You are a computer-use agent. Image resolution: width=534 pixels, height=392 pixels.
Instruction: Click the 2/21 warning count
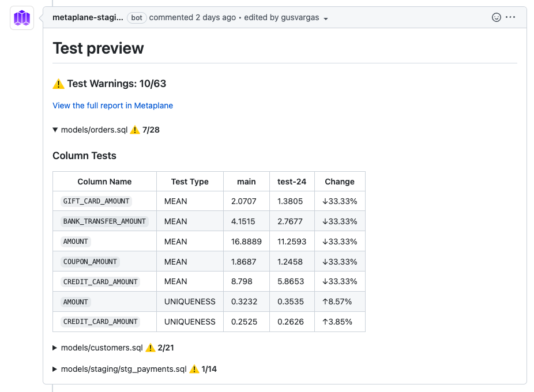point(166,348)
